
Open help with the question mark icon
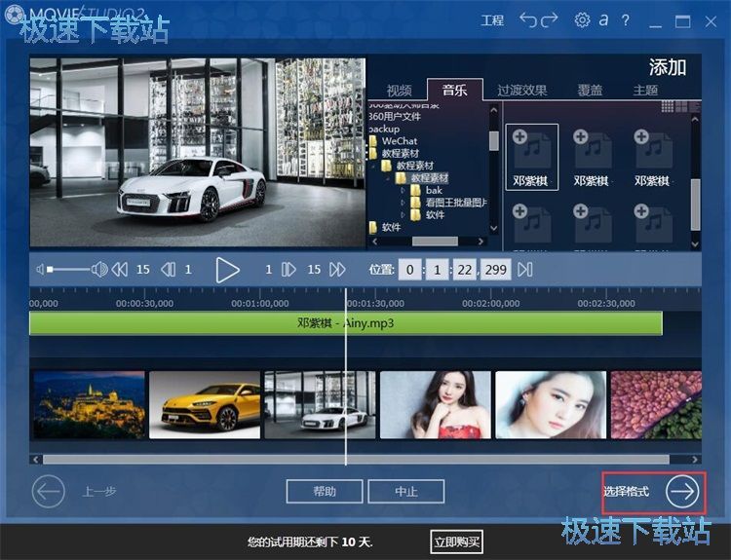pyautogui.click(x=625, y=20)
